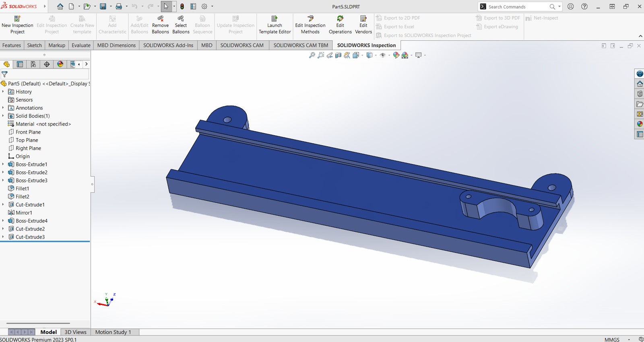Open Display Style dropdown arrow

(376, 55)
